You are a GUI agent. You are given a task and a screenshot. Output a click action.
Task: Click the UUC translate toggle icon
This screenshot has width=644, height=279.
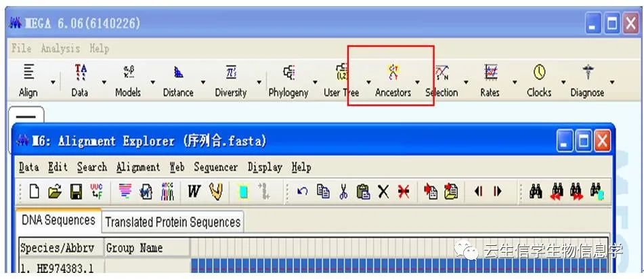tap(97, 192)
